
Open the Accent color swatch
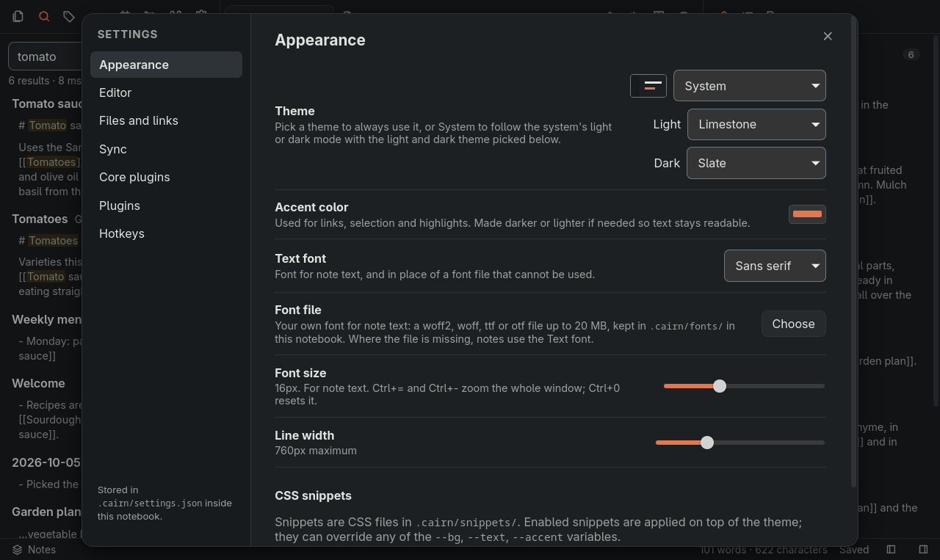807,214
